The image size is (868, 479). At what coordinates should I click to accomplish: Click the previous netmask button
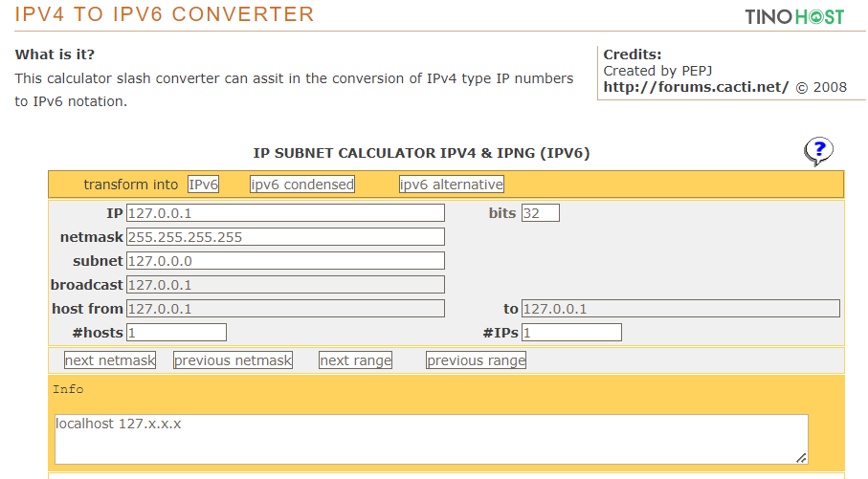(233, 360)
